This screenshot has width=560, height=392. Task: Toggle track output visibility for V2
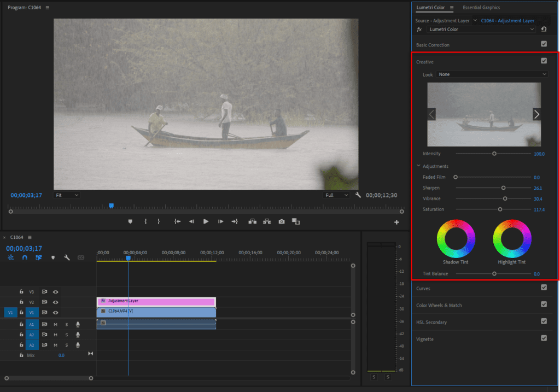[55, 302]
